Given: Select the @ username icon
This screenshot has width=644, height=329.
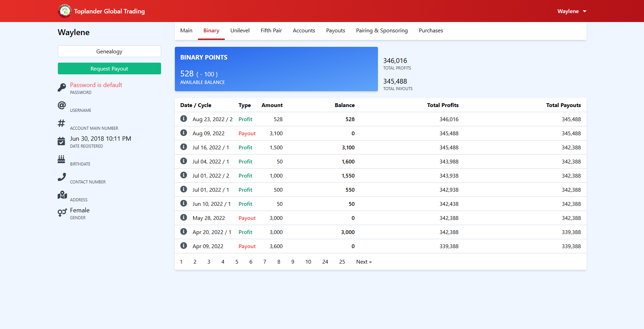Looking at the screenshot, I should point(61,105).
